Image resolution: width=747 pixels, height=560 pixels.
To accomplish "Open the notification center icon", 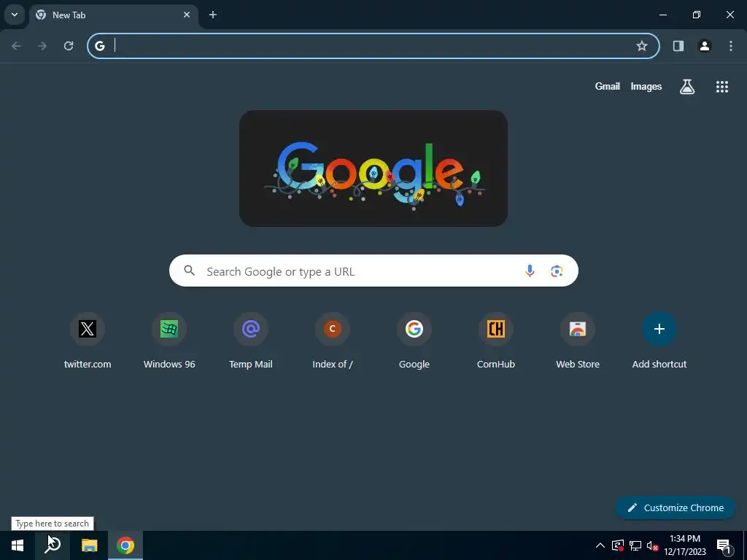I will [724, 545].
